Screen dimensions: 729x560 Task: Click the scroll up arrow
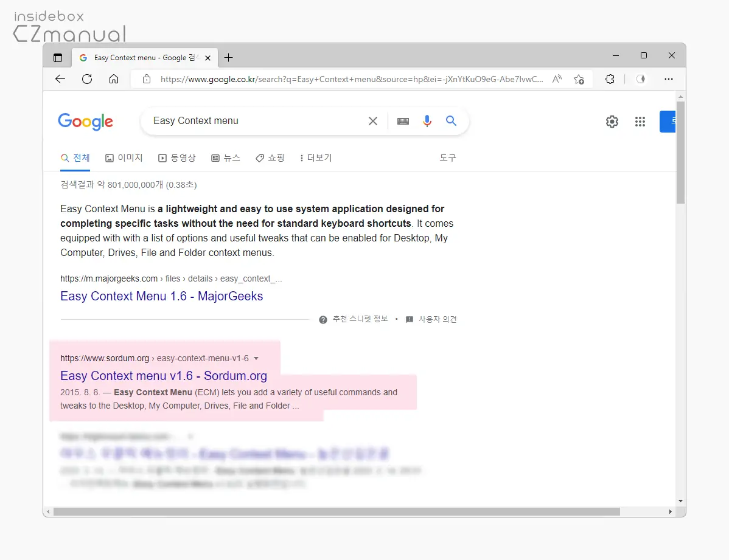pos(681,97)
